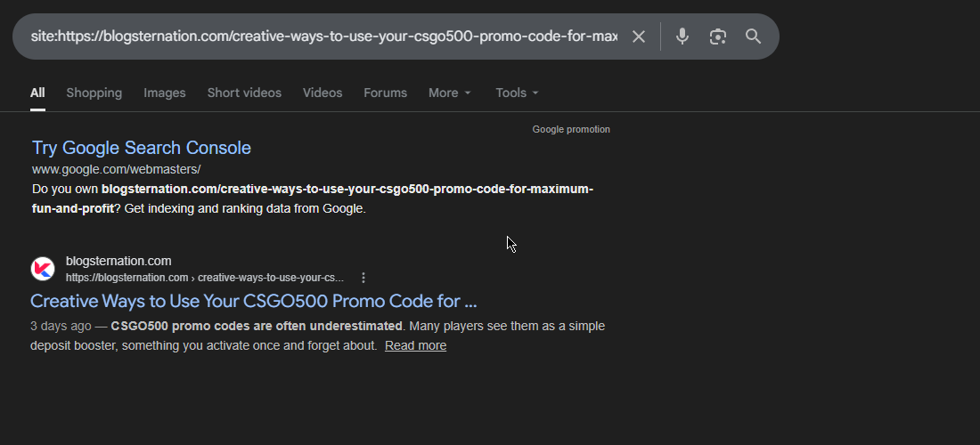Go to the Forums tab

[x=385, y=93]
